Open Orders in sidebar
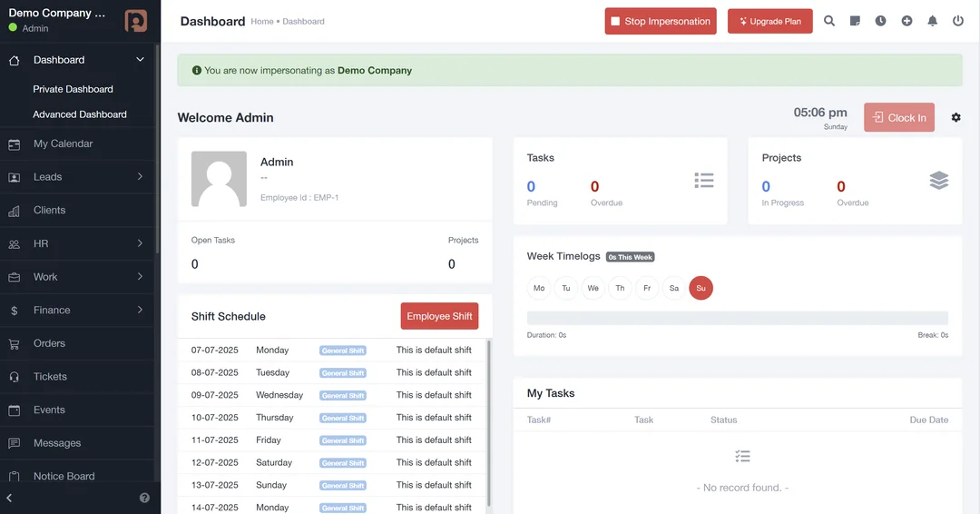Image resolution: width=980 pixels, height=514 pixels. point(49,343)
